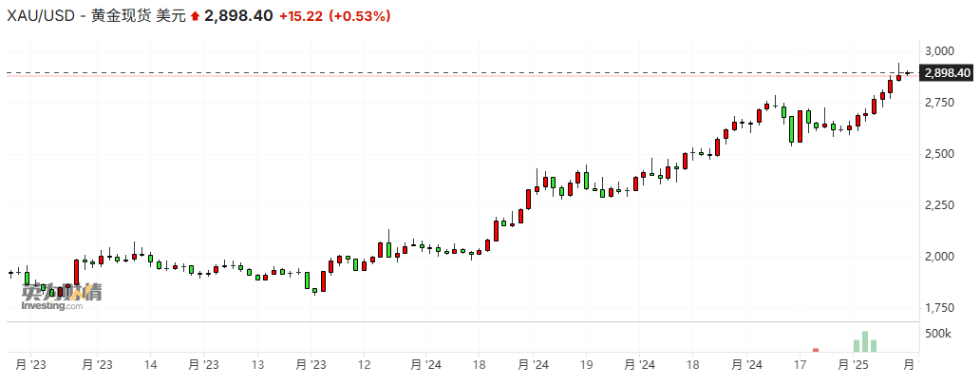The height and width of the screenshot is (386, 980).
Task: Click the red up-arrow price indicator
Action: (195, 17)
